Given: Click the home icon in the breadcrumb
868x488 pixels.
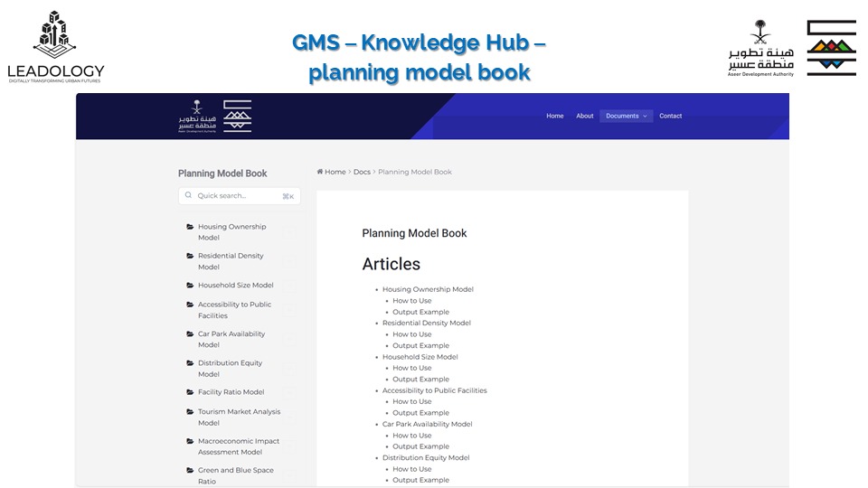Looking at the screenshot, I should tap(320, 172).
